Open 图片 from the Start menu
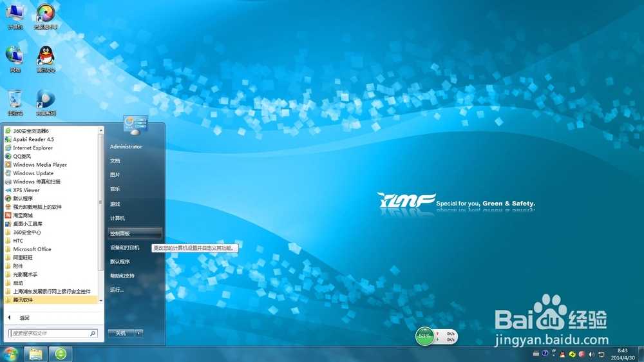Image resolution: width=644 pixels, height=362 pixels. coord(135,175)
